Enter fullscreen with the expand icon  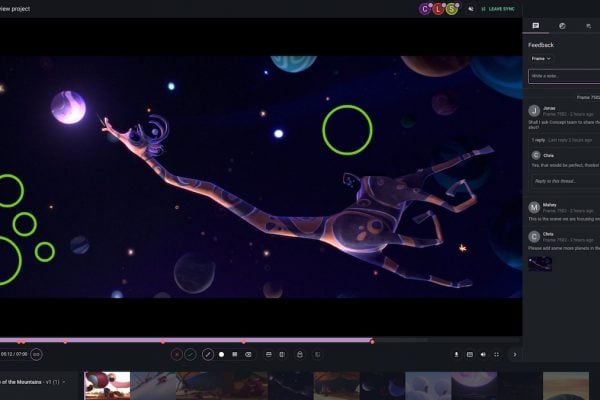tap(496, 354)
